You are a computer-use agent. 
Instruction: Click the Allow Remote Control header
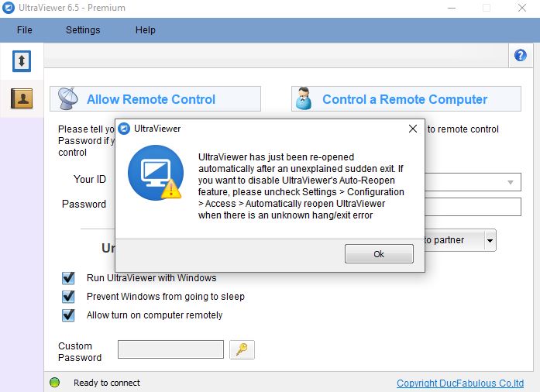(155, 99)
